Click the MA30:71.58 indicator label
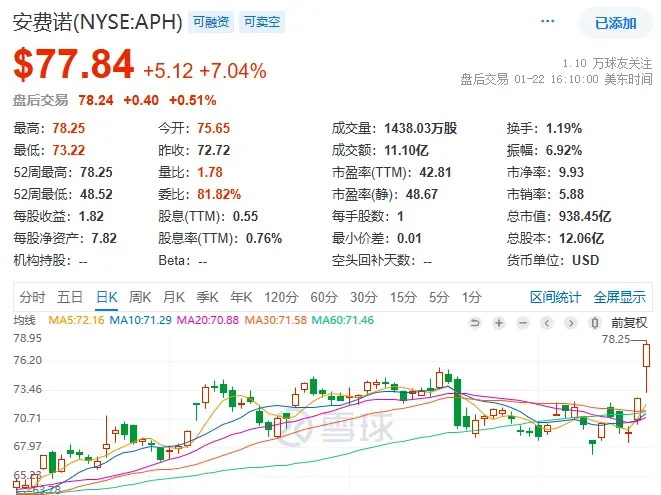The image size is (661, 495). [276, 320]
